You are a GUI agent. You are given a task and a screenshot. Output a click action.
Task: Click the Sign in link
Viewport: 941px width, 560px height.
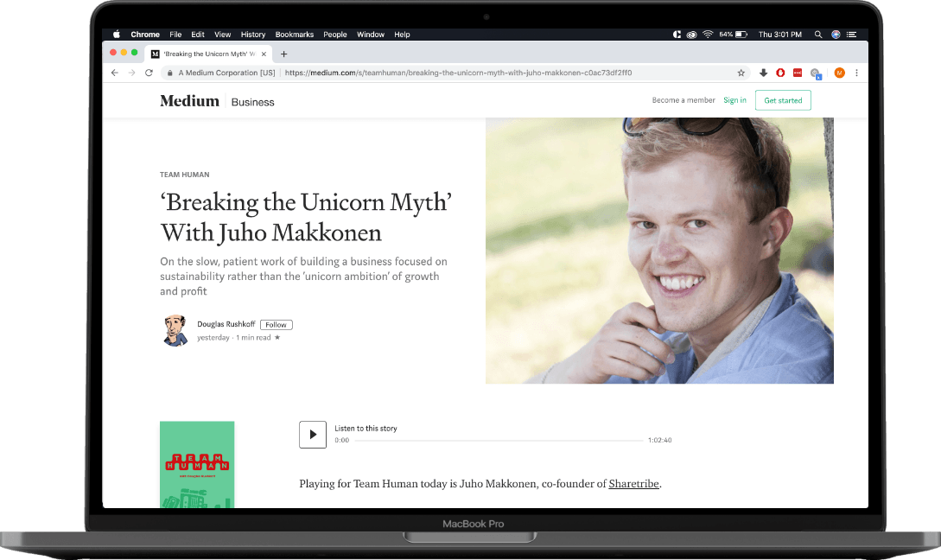734,101
